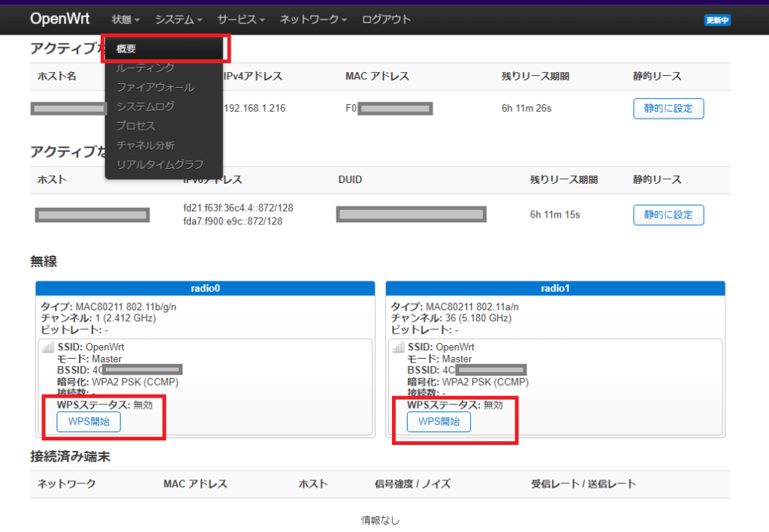Click the OpenWrt logo
Viewport: 769px width, 532px height.
59,19
